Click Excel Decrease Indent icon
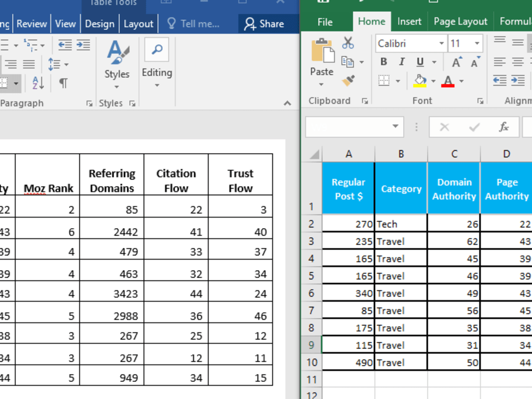The width and height of the screenshot is (532, 399). [x=500, y=80]
